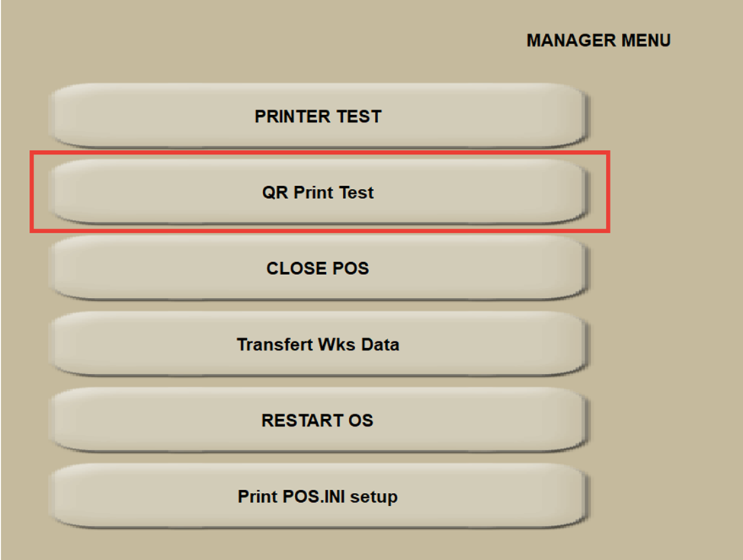This screenshot has width=743, height=560.
Task: Tap the "Print POS.INI setup" label
Action: click(318, 497)
